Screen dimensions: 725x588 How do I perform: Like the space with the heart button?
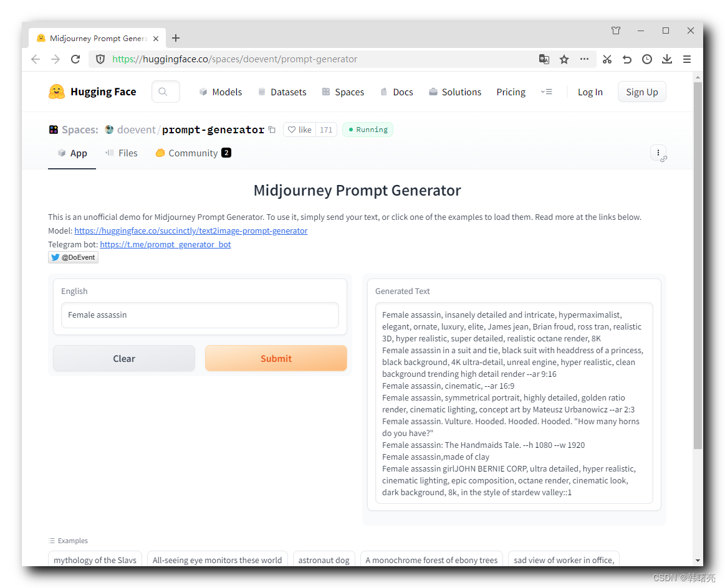(x=300, y=130)
